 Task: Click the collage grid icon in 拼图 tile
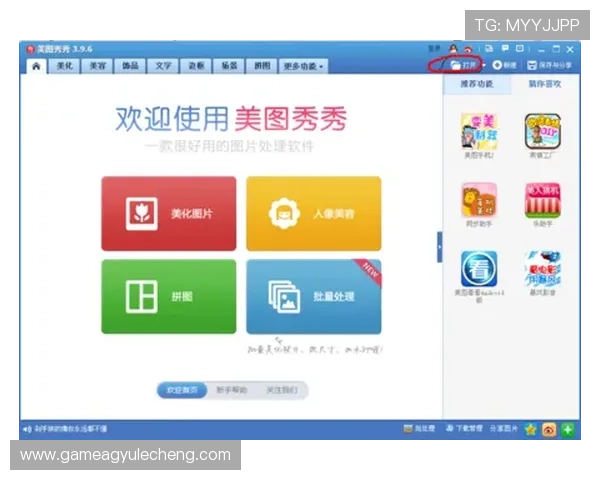[x=142, y=297]
